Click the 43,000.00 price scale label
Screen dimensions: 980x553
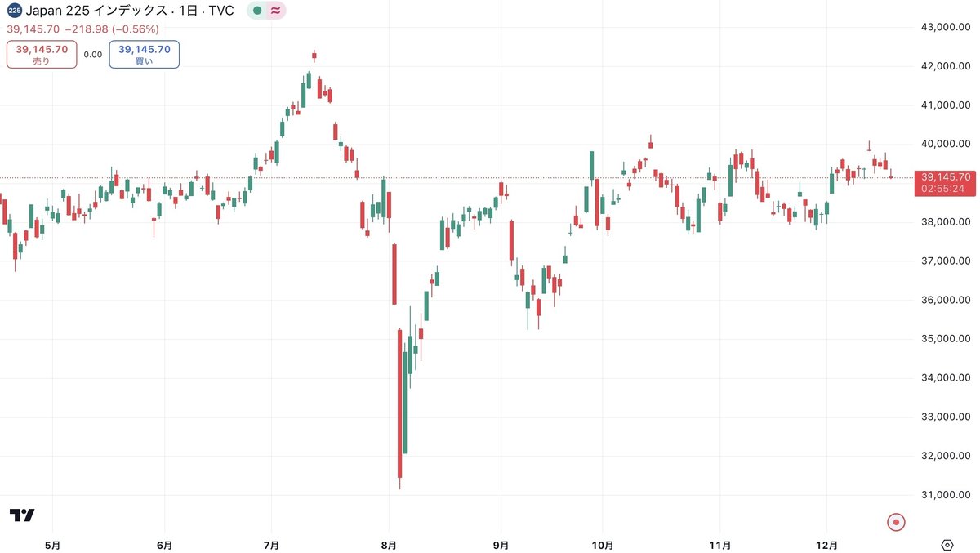(x=946, y=27)
